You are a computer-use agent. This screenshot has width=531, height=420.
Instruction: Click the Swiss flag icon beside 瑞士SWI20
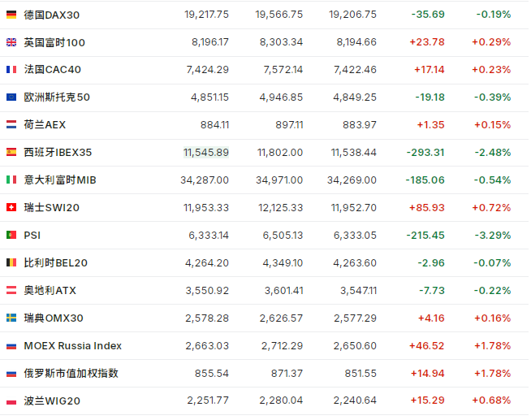pyautogui.click(x=11, y=208)
